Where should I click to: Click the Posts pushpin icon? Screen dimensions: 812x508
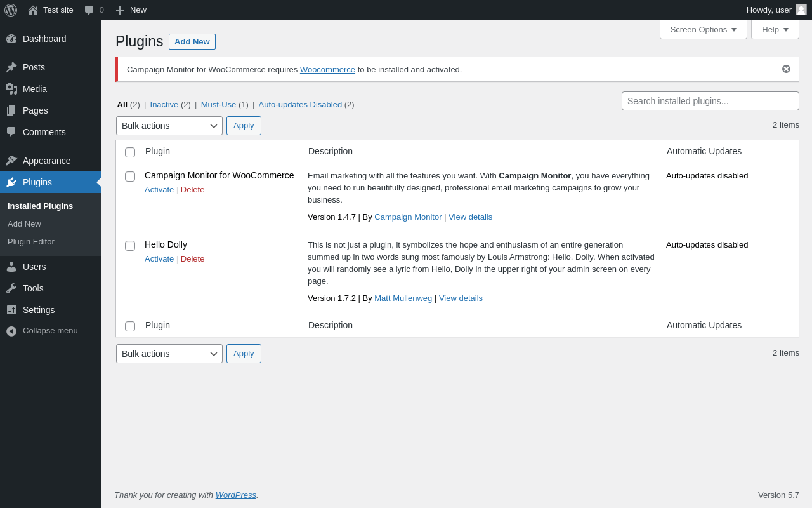point(11,67)
